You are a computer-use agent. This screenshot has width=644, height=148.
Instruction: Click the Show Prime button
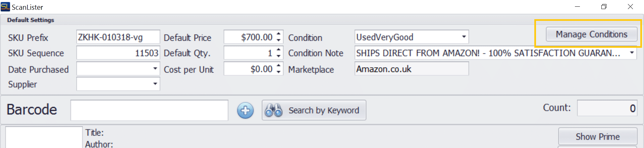(x=598, y=137)
